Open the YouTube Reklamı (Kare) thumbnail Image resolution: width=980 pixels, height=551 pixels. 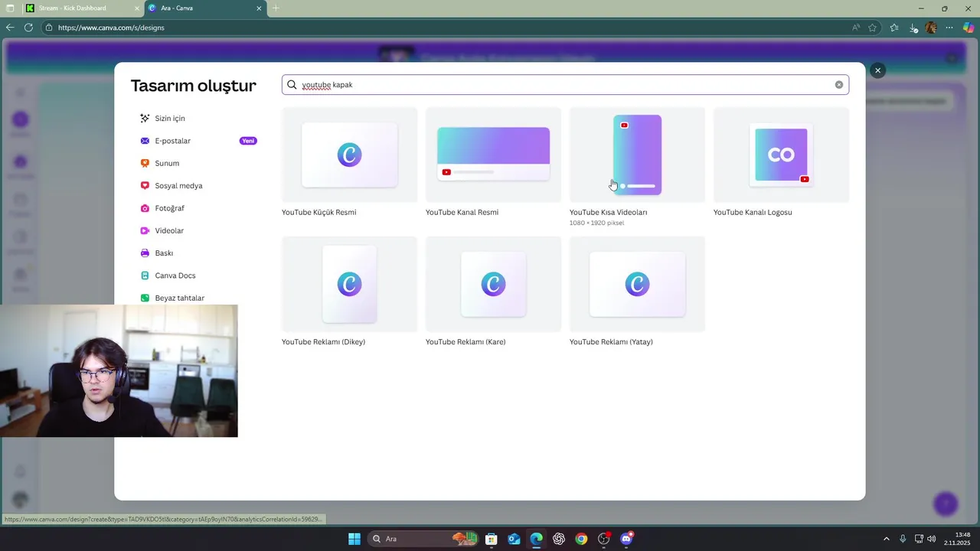493,284
